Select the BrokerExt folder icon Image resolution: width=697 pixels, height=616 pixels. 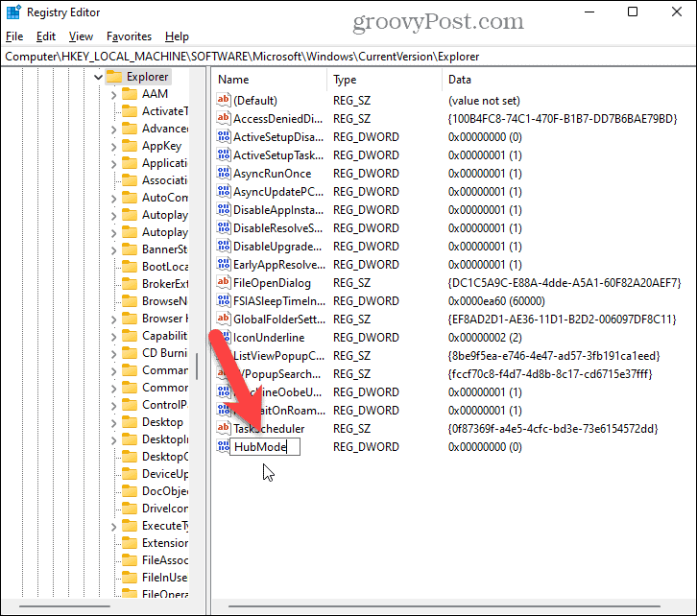click(x=130, y=284)
